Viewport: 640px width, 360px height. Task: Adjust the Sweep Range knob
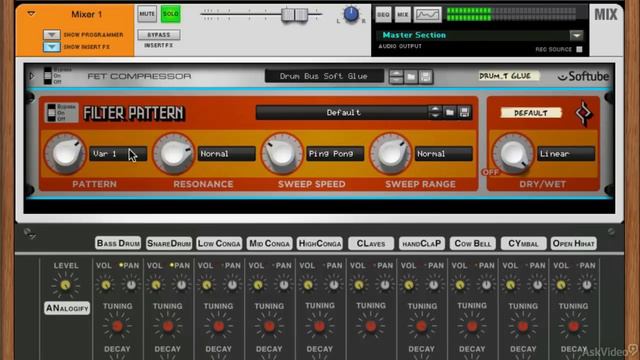(x=391, y=154)
